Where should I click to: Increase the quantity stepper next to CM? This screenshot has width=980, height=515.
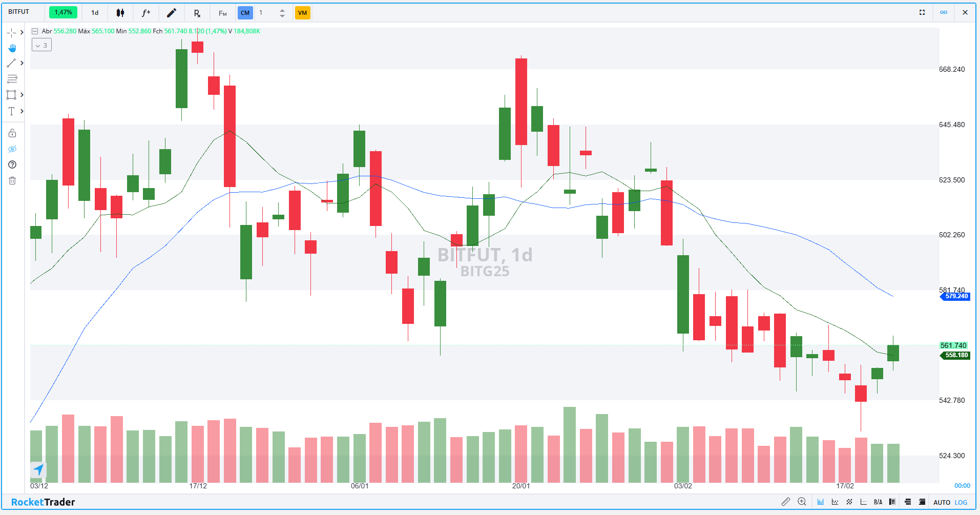[282, 10]
